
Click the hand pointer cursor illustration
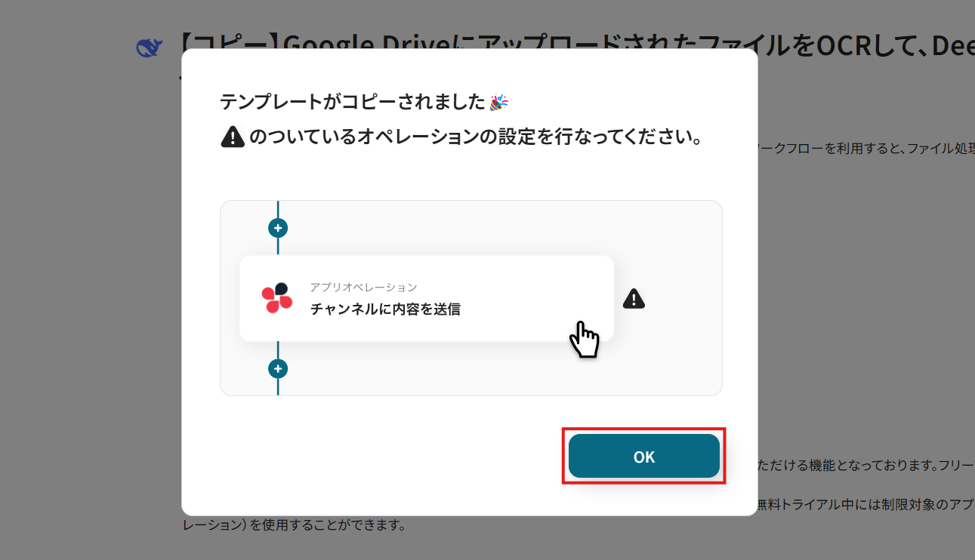[584, 339]
